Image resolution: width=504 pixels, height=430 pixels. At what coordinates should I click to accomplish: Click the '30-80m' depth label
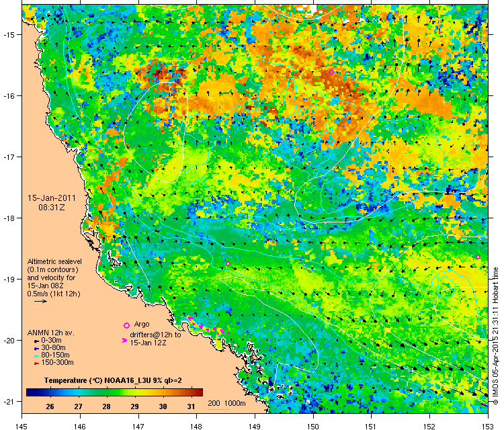(53, 348)
